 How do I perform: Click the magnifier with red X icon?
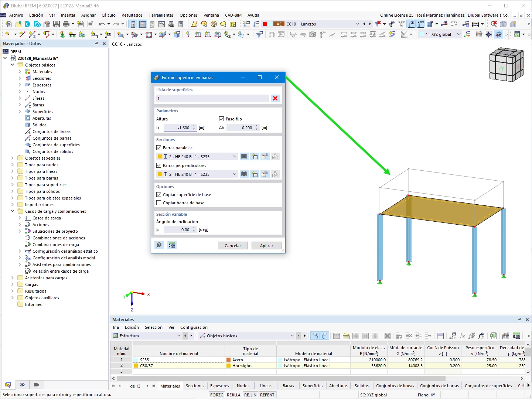pyautogui.click(x=494, y=24)
